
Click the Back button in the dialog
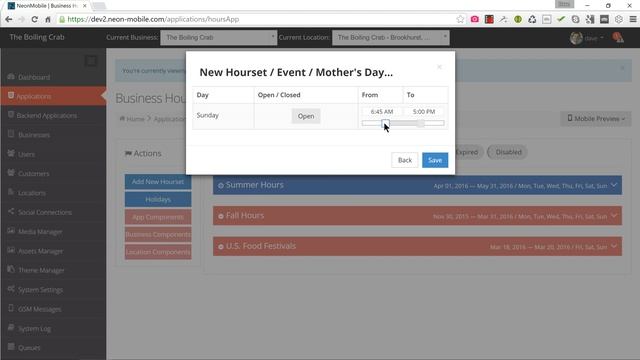[404, 160]
